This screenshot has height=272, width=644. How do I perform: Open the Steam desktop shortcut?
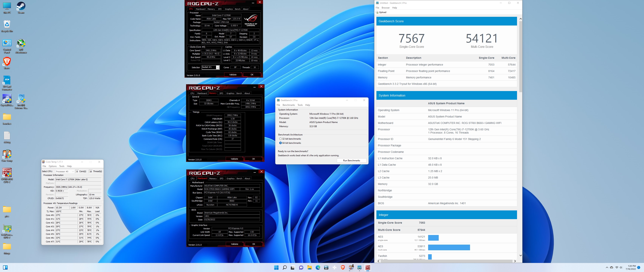pos(21,8)
